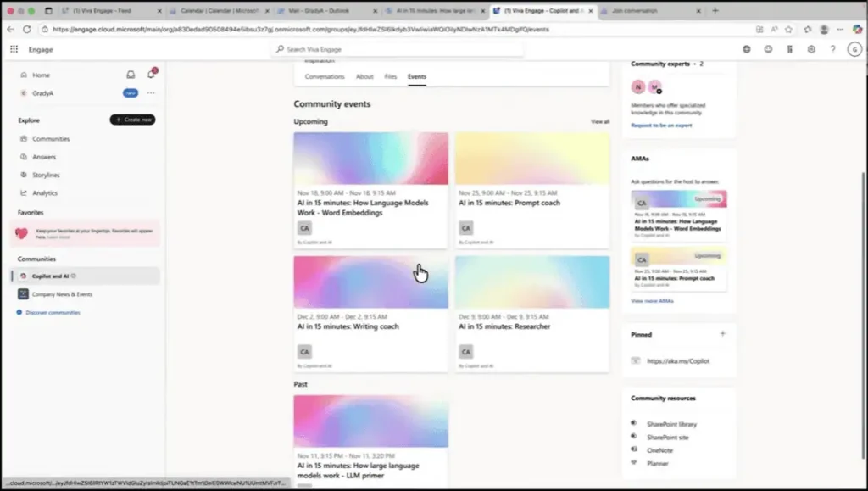The width and height of the screenshot is (868, 491).
Task: Click the Create new button
Action: tap(132, 120)
